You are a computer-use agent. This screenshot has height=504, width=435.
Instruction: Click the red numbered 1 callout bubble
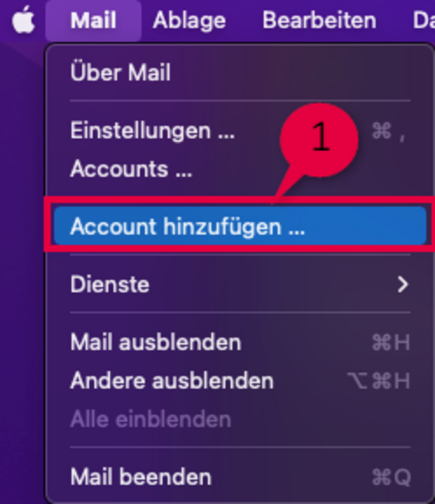[x=319, y=140]
